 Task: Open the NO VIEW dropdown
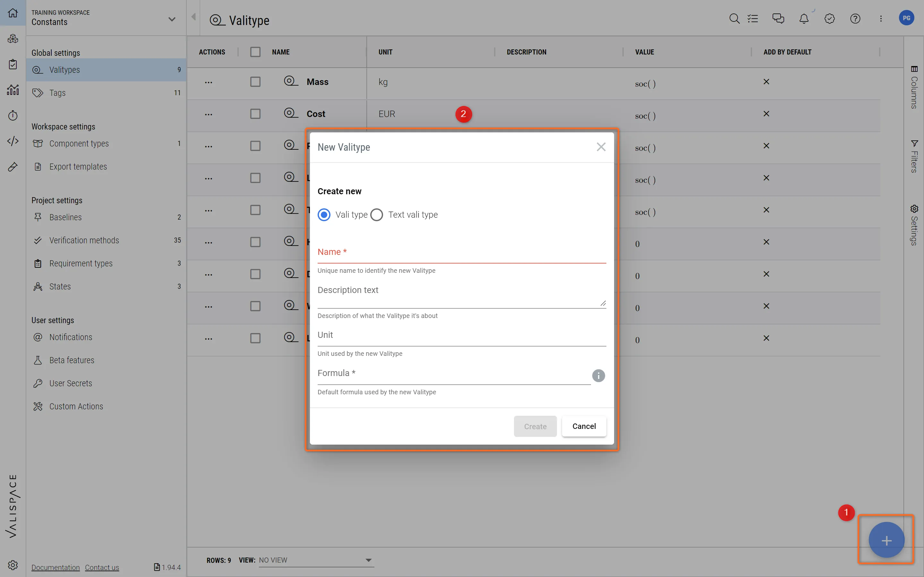point(315,560)
